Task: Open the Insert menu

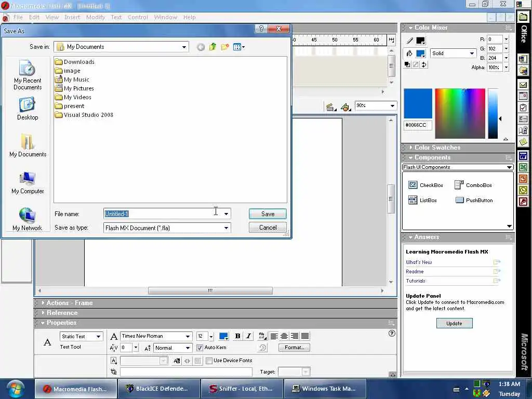Action: 72,17
